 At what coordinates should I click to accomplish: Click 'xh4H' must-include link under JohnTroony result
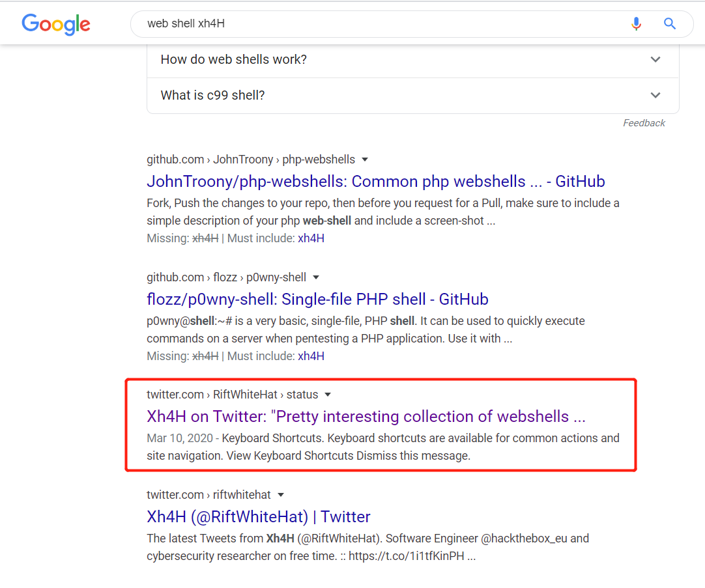tap(311, 238)
